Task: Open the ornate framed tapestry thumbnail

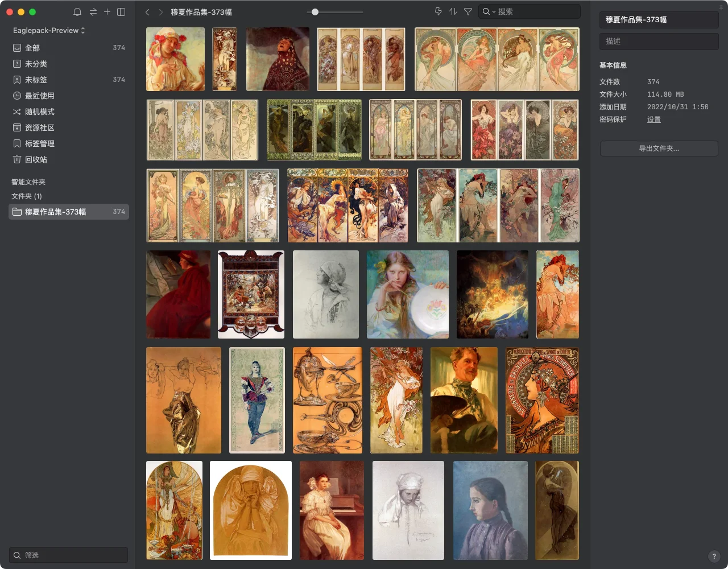Action: tap(251, 295)
